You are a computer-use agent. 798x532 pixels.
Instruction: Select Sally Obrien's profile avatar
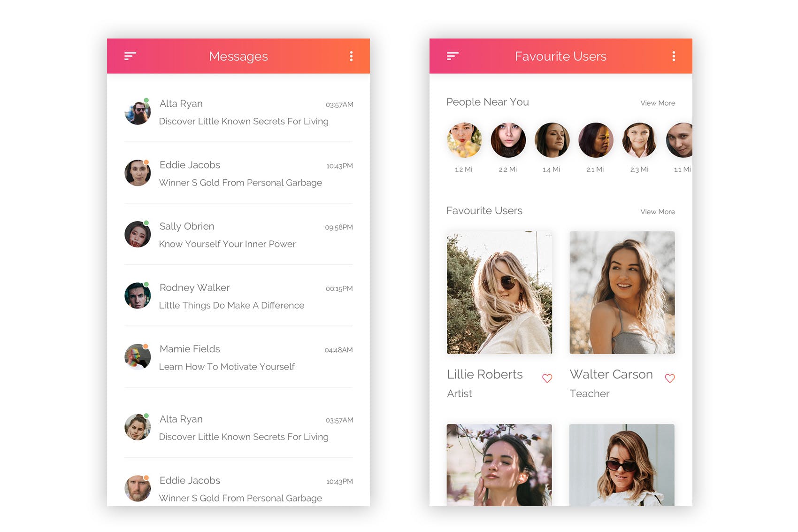pyautogui.click(x=137, y=235)
